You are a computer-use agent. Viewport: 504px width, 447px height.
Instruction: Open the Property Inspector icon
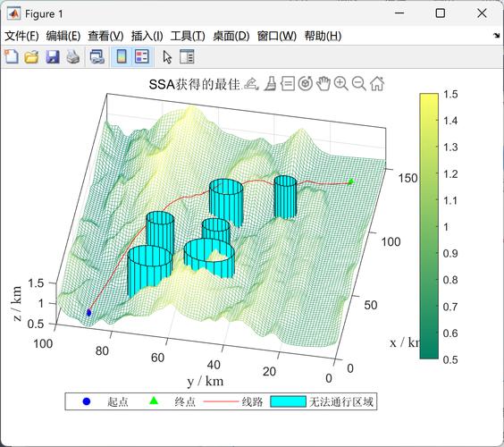tap(187, 56)
